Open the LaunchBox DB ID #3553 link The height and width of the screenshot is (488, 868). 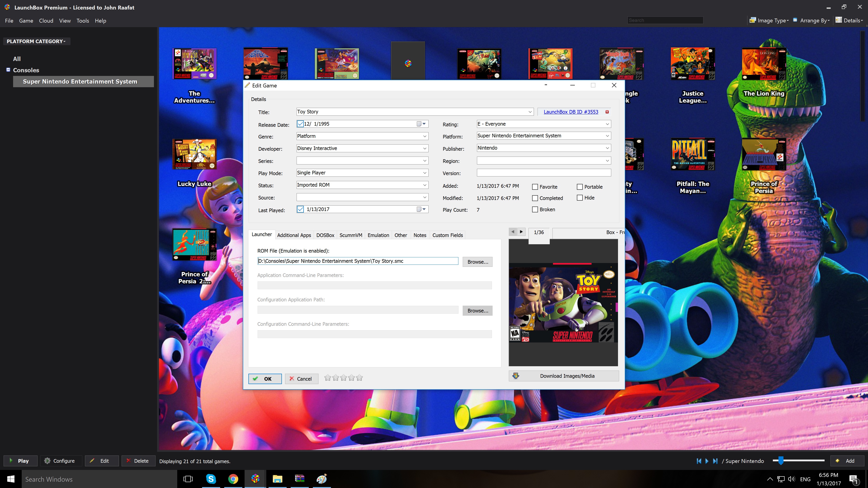tap(571, 112)
